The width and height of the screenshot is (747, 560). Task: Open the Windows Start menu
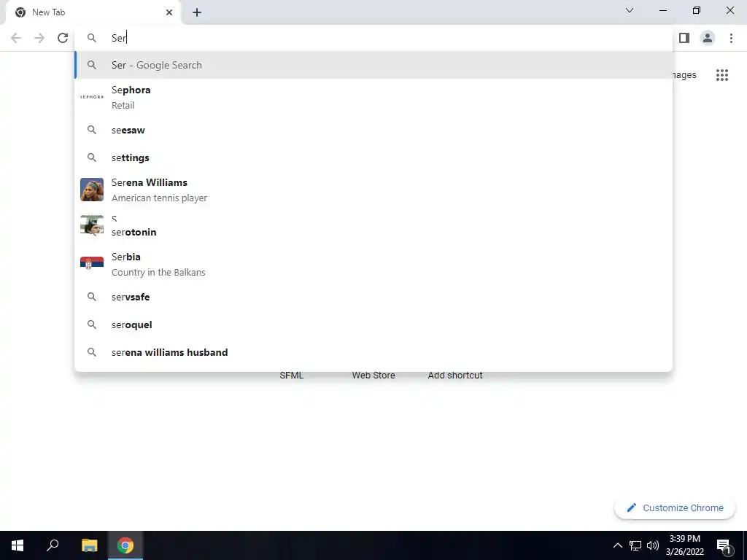click(18, 545)
